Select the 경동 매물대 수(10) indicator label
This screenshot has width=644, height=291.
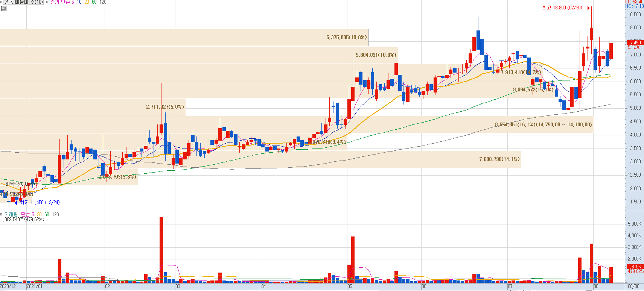point(24,2)
